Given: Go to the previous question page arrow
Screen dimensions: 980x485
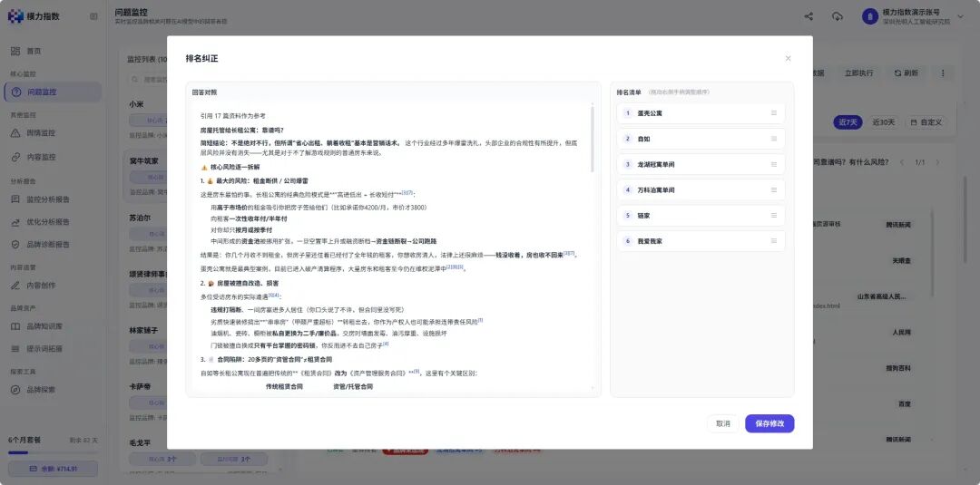Looking at the screenshot, I should [x=901, y=162].
